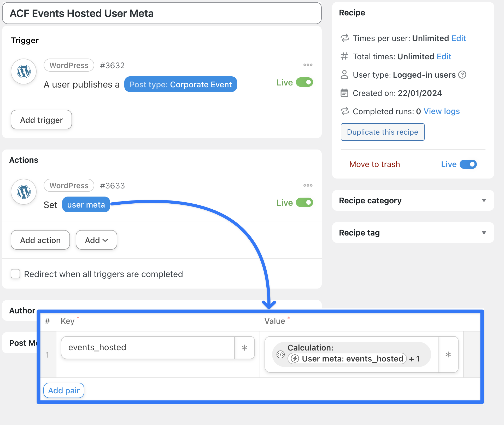Open the action's three-dot options menu
The image size is (504, 425).
pyautogui.click(x=308, y=185)
